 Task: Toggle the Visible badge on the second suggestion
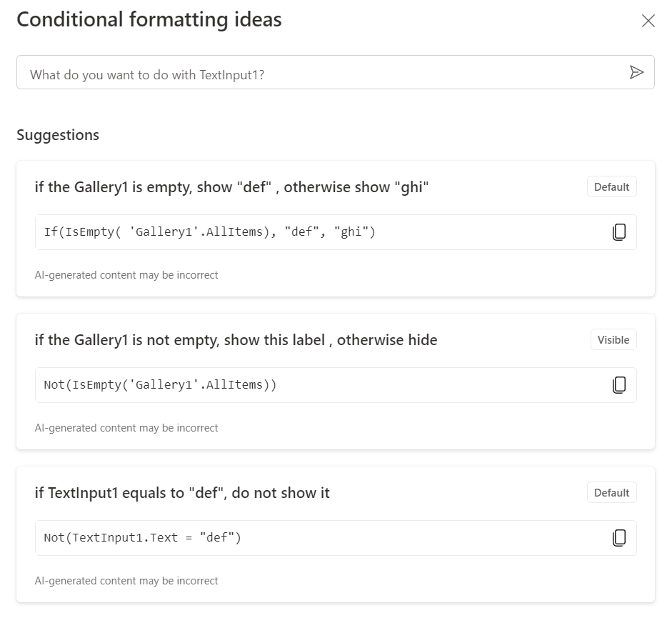pos(613,339)
